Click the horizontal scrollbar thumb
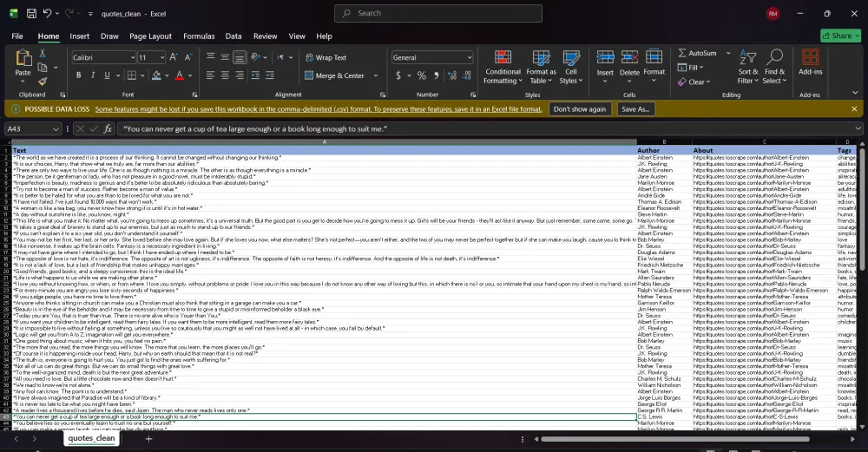The width and height of the screenshot is (868, 452). pyautogui.click(x=674, y=439)
